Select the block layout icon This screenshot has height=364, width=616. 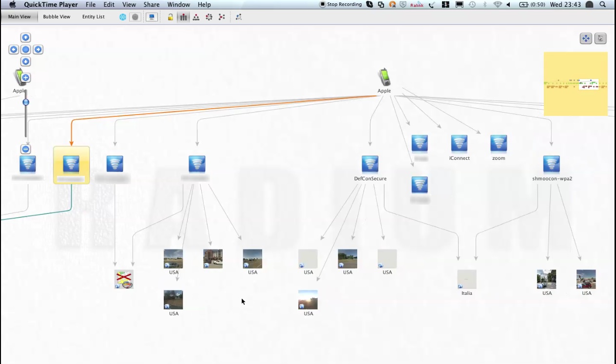(x=183, y=17)
